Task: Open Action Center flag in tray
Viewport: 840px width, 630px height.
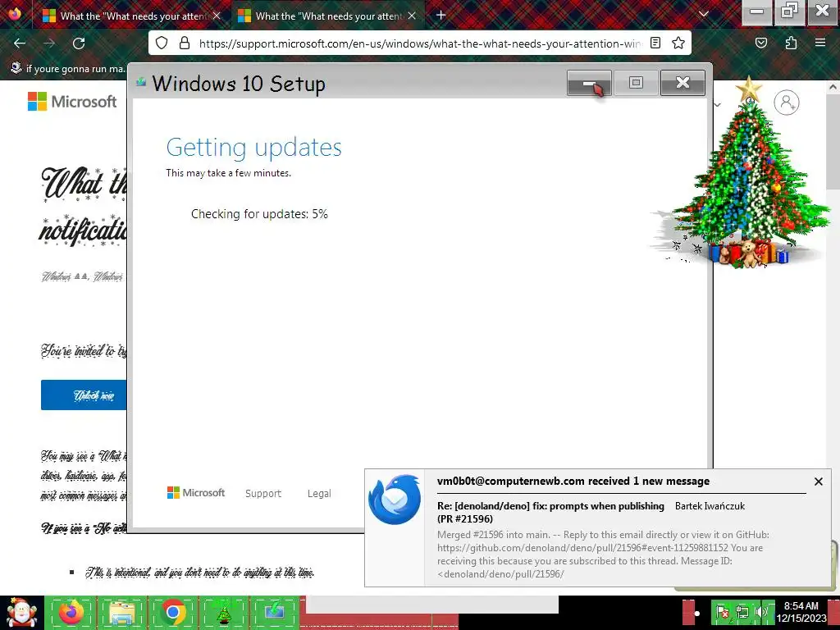Action: [x=723, y=612]
